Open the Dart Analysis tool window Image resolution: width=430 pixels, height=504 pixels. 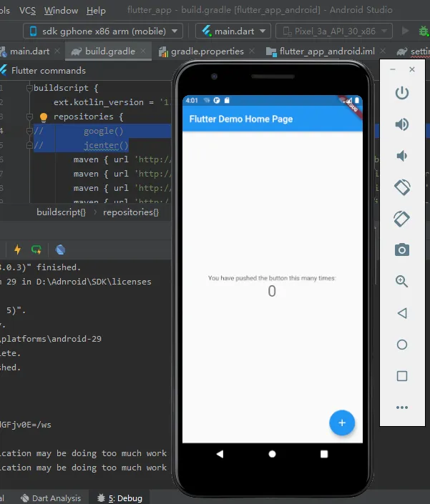click(51, 498)
